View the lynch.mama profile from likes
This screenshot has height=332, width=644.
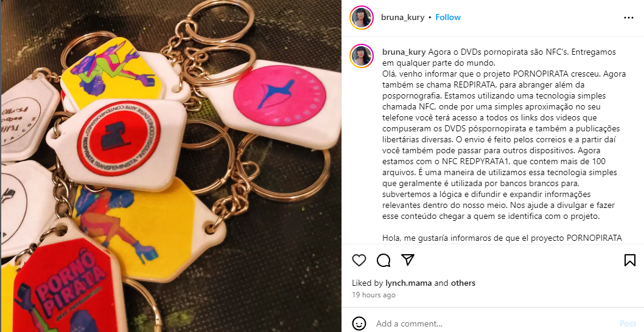(x=408, y=283)
